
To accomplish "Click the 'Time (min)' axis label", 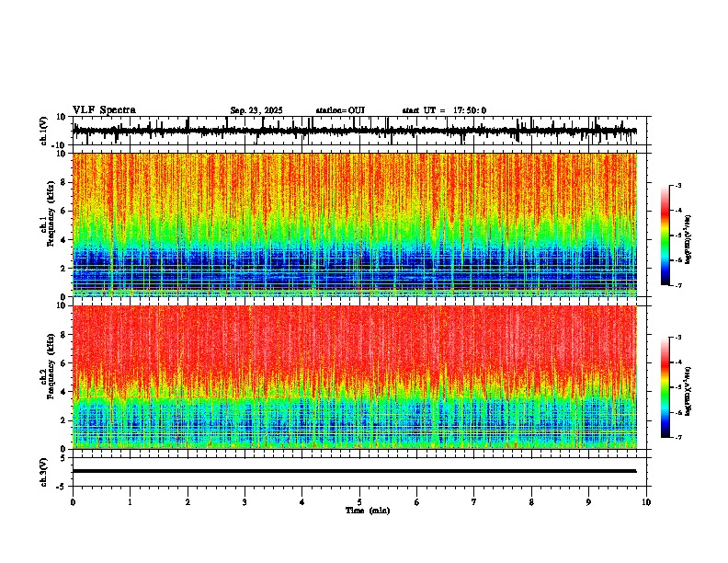I will (368, 511).
